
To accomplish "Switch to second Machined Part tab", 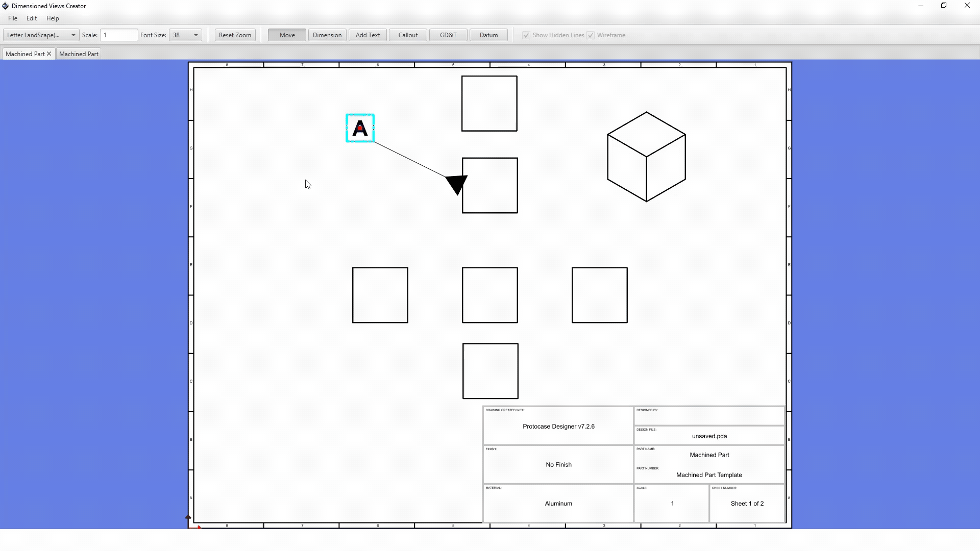I will click(79, 54).
